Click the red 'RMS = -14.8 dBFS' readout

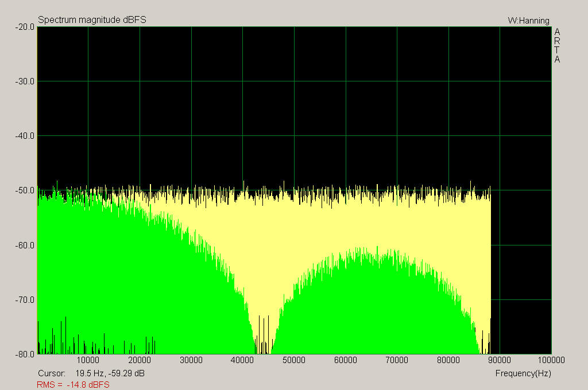73,385
